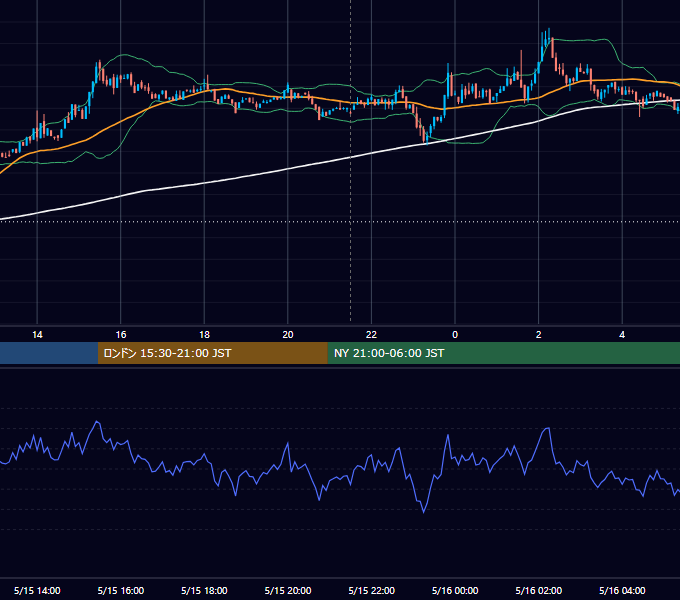Click the hour label 4 on time axis

coord(622,335)
